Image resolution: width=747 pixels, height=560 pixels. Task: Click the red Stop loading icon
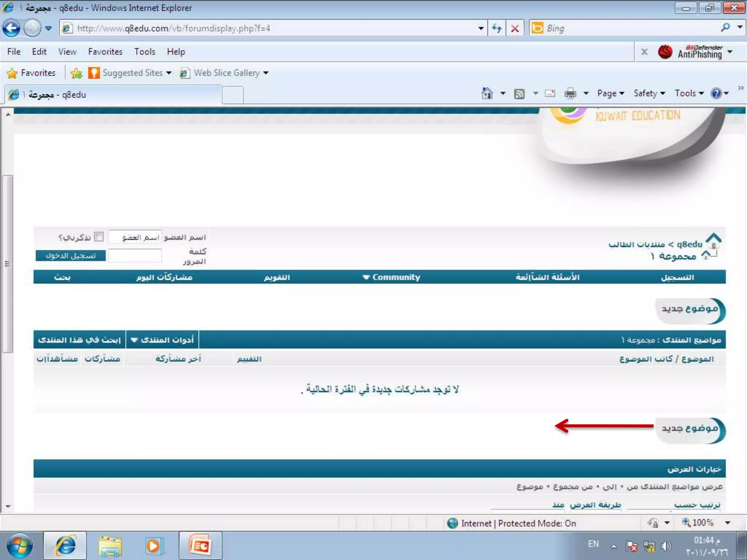point(515,28)
